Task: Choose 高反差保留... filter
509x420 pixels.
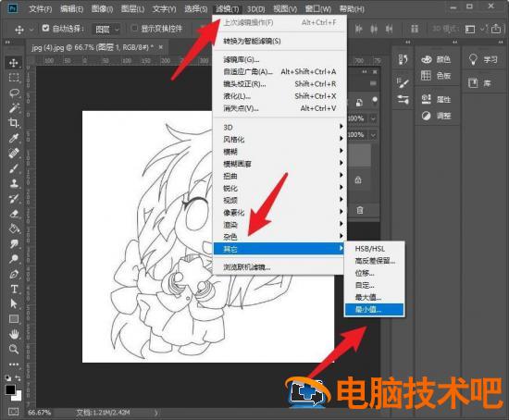Action: [x=374, y=261]
